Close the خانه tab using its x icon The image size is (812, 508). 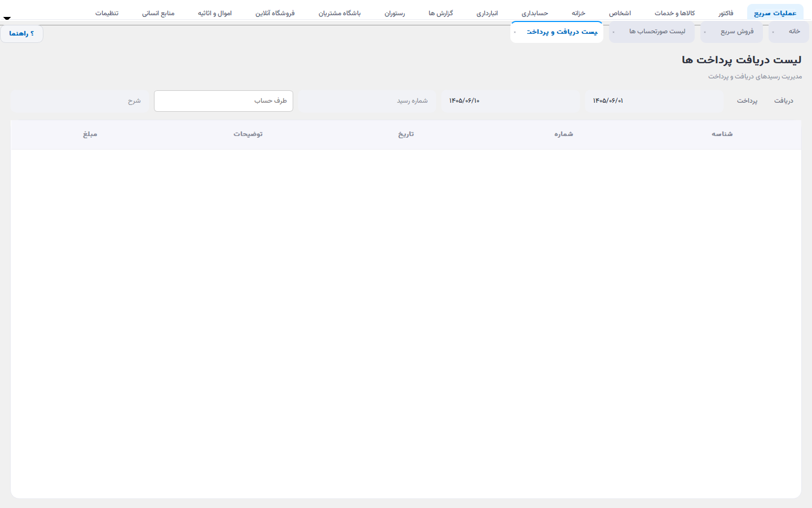(773, 32)
